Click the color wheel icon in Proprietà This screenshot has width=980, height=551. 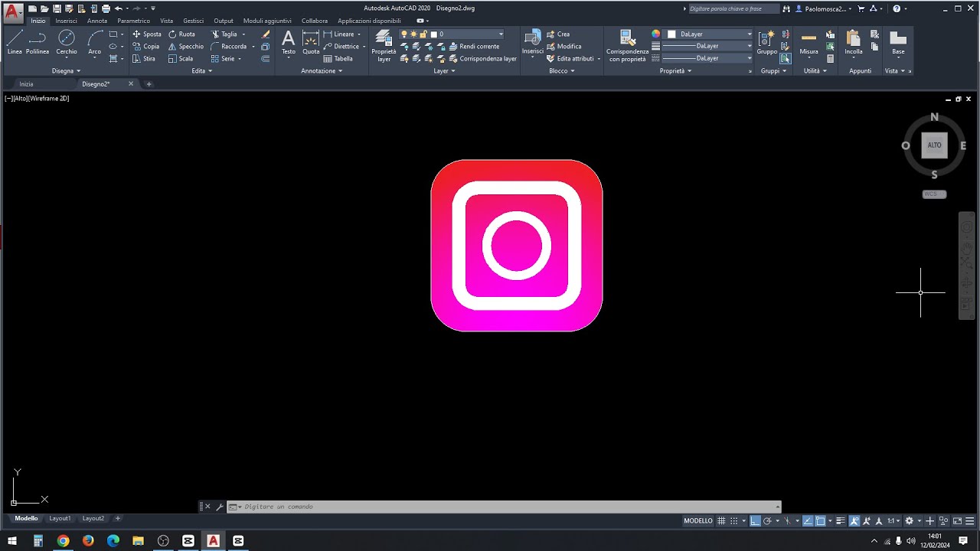[655, 34]
